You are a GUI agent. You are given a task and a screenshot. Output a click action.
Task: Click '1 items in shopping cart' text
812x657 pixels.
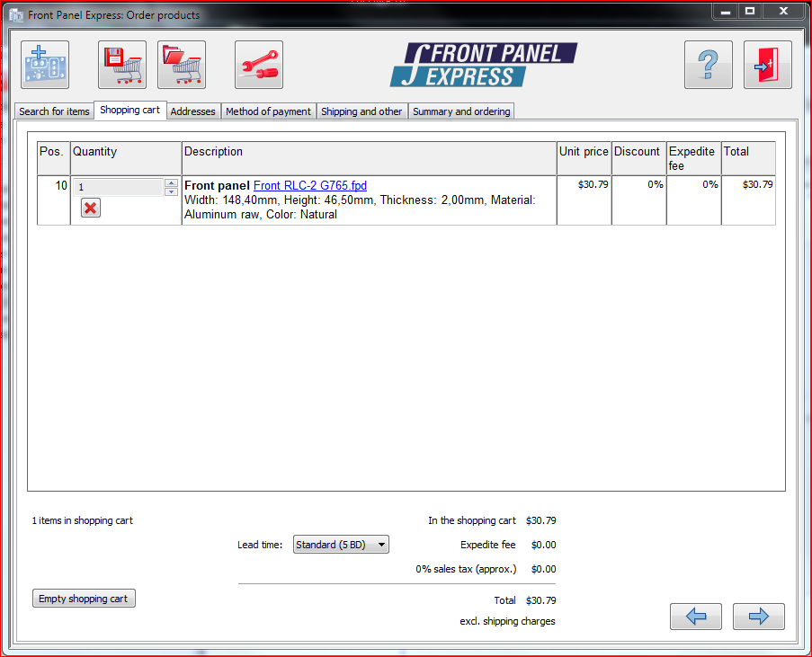pos(83,520)
